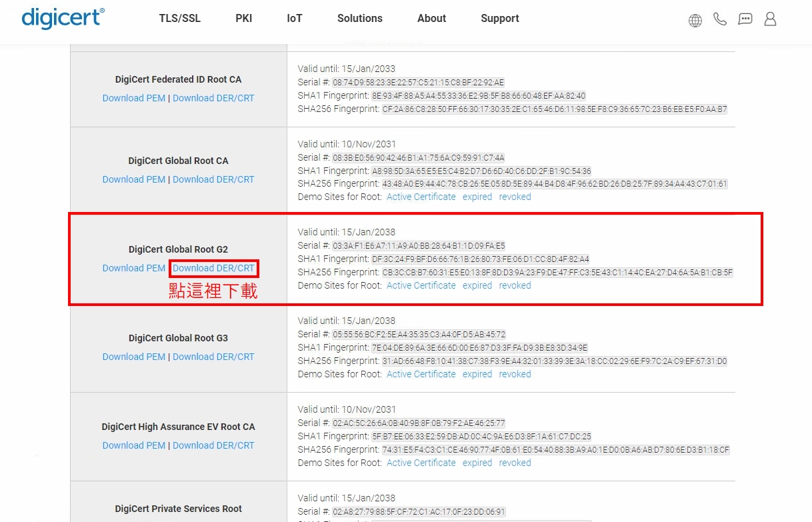The width and height of the screenshot is (812, 522).
Task: Open revoked demo site for High Assurance EV Root
Action: click(515, 463)
